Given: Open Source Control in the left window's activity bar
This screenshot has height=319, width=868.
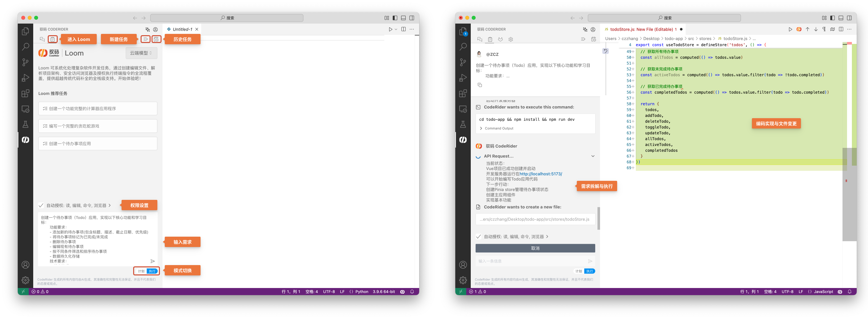Looking at the screenshot, I should click(25, 62).
